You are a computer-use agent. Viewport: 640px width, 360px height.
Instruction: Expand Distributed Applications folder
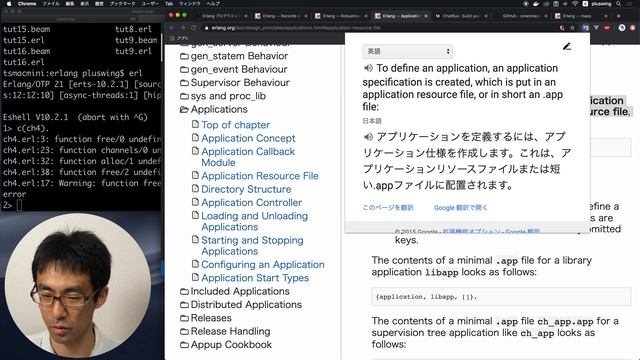tap(241, 305)
